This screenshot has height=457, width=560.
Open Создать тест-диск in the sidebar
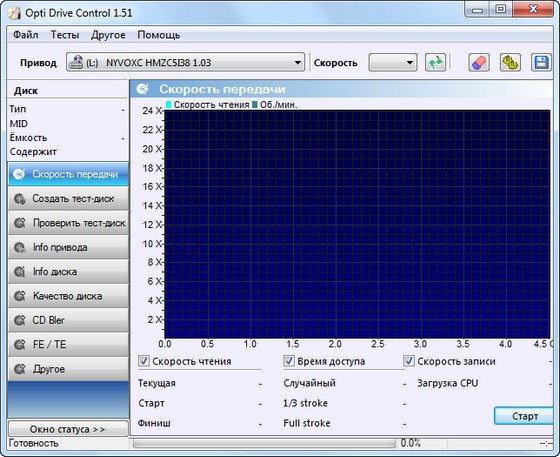[x=68, y=199]
